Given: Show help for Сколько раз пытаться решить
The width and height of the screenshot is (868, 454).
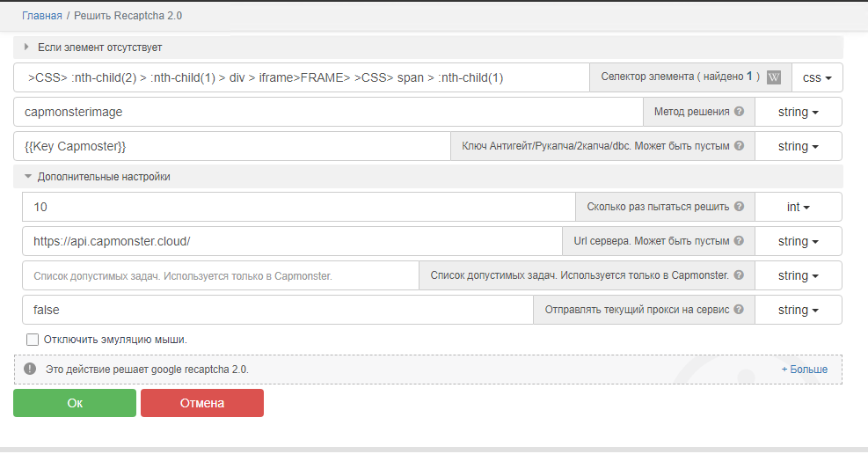Looking at the screenshot, I should tap(739, 207).
